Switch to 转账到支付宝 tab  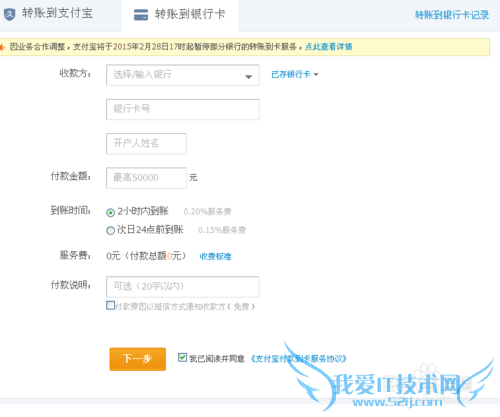(57, 13)
